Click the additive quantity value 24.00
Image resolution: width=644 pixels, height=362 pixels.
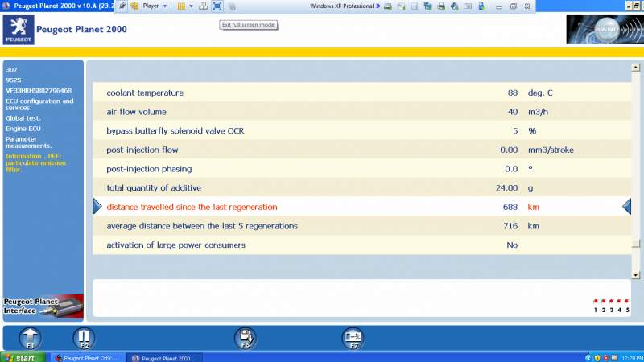(507, 187)
